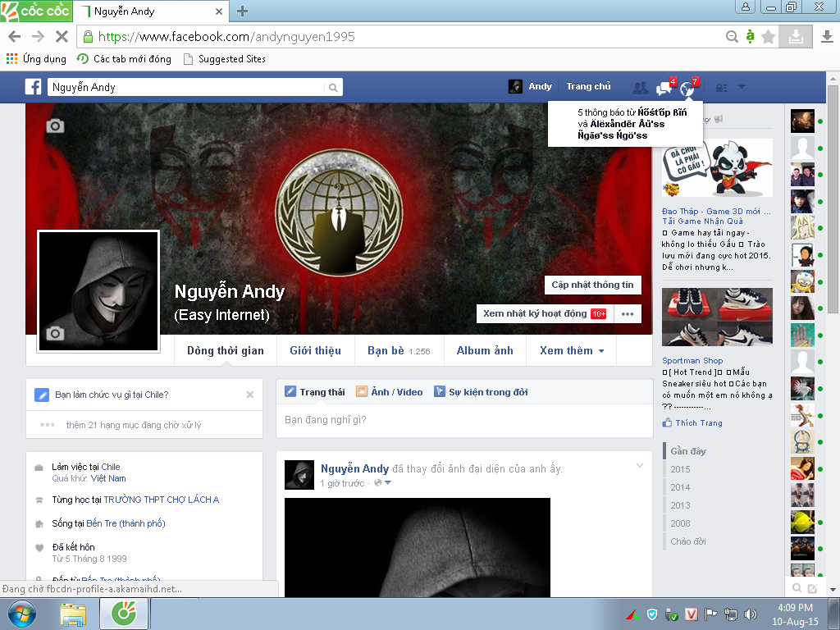This screenshot has height=630, width=840.
Task: Open the notifications globe icon
Action: coord(687,89)
